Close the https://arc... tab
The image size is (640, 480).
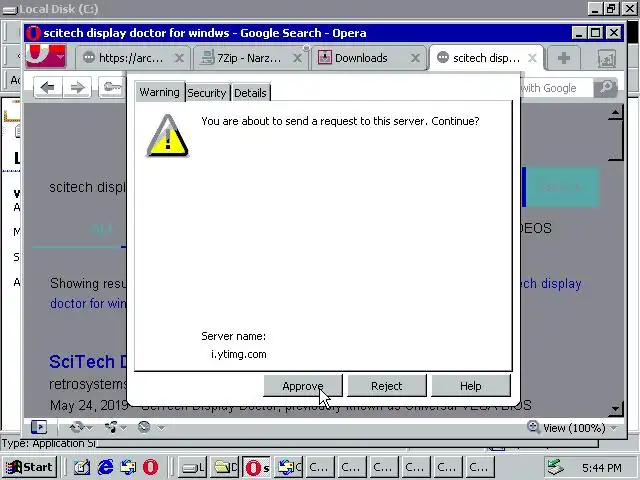[x=179, y=58]
